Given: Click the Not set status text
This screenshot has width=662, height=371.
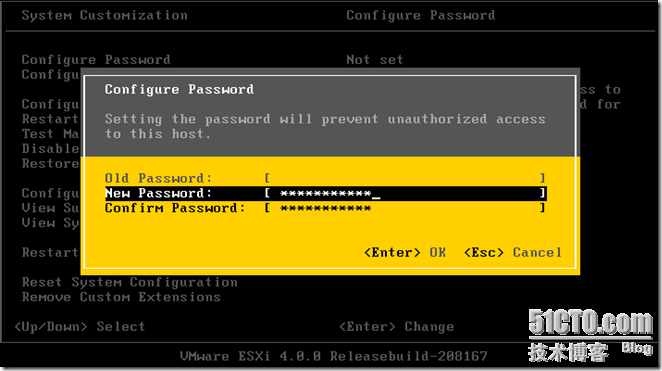Looking at the screenshot, I should [374, 60].
